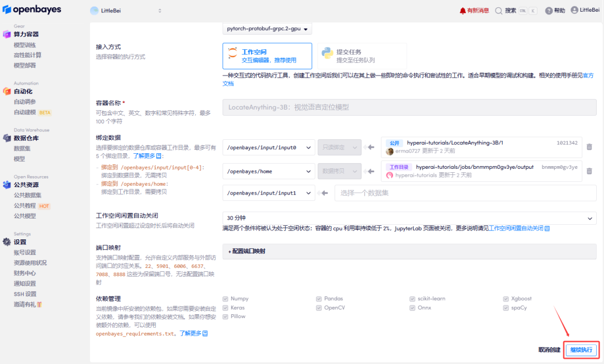Open the 工作空间闲置自动关闭 documentation link
This screenshot has width=604, height=364.
[x=519, y=229]
